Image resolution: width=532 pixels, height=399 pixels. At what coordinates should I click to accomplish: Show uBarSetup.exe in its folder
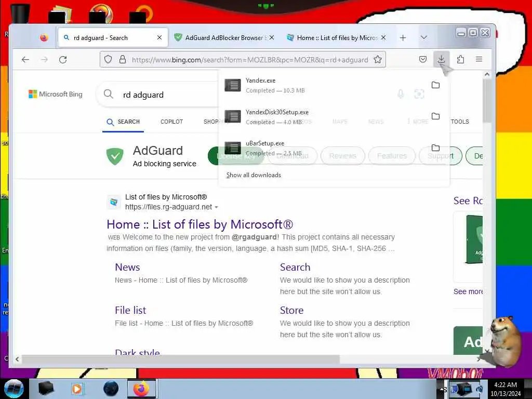(435, 148)
